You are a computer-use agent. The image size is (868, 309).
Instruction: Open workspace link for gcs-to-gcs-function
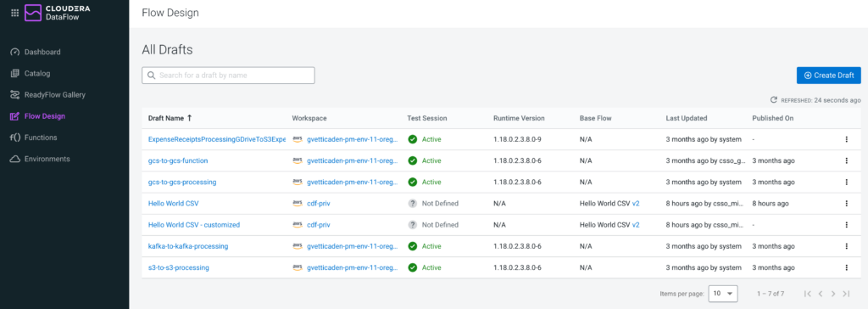(x=352, y=161)
